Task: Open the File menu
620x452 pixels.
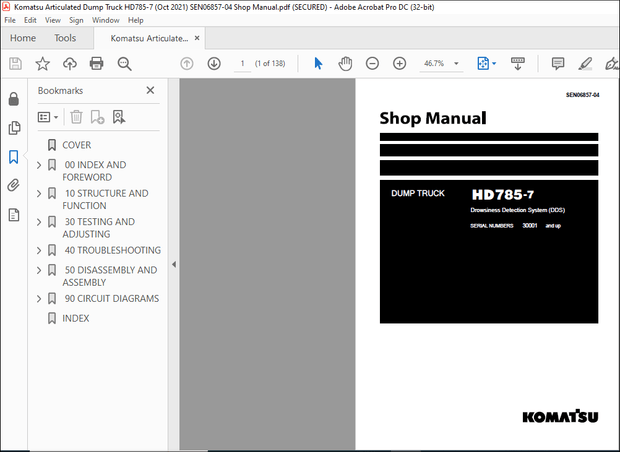Action: 10,20
